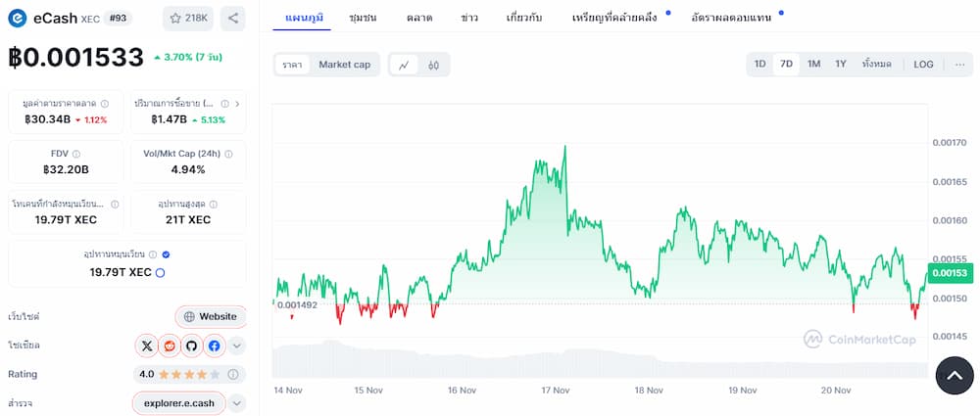Open the เกี่ยวกับ (about) tab
Viewport: 980px width, 416px height.
point(524,18)
